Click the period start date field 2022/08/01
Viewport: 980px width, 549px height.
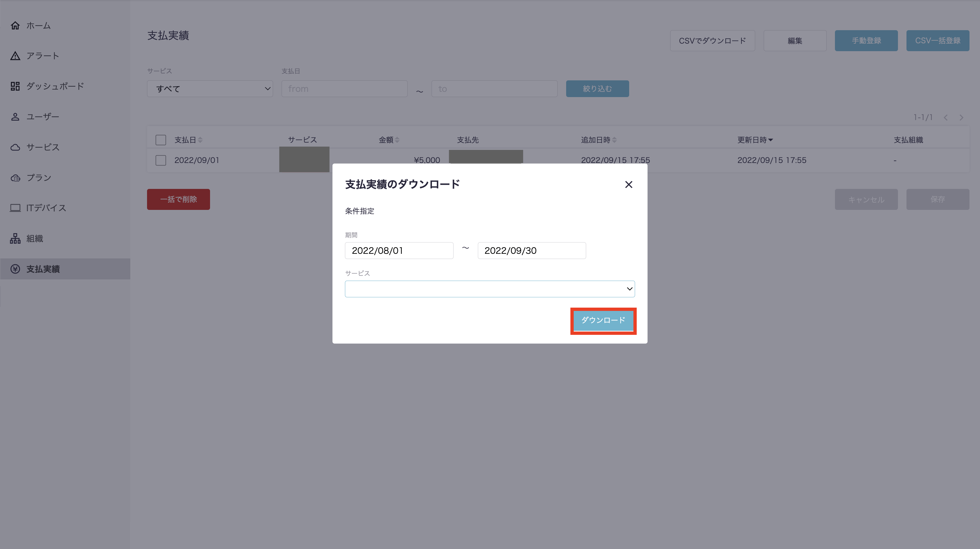click(x=399, y=251)
